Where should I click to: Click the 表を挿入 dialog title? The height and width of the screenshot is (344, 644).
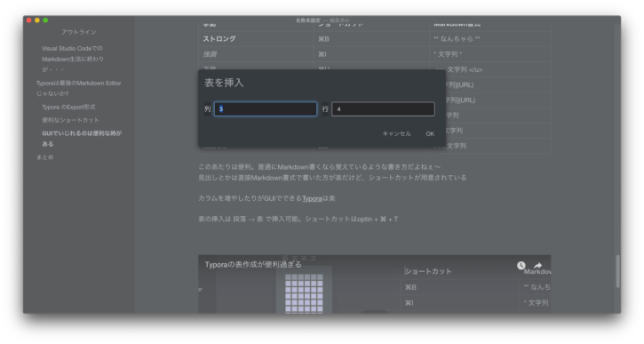pos(224,83)
